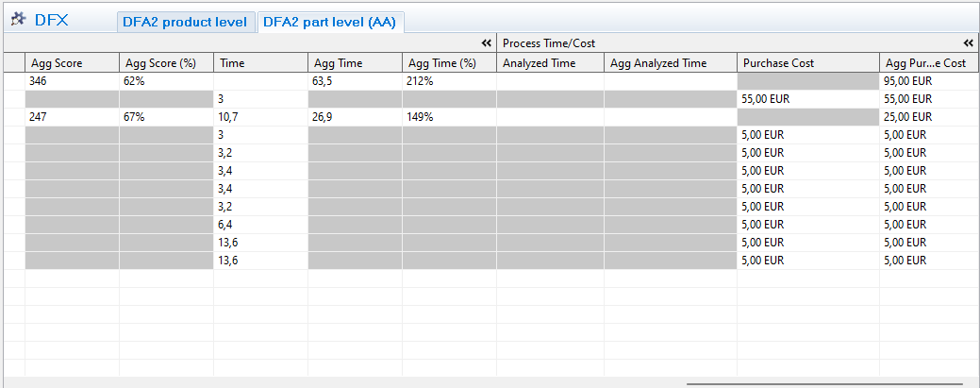Sort by Purchase Cost column header

807,63
